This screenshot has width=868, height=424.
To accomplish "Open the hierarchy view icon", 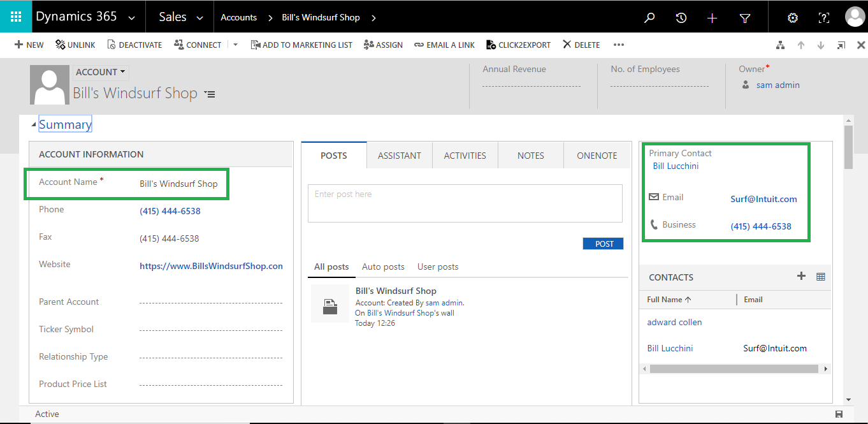I will click(780, 45).
